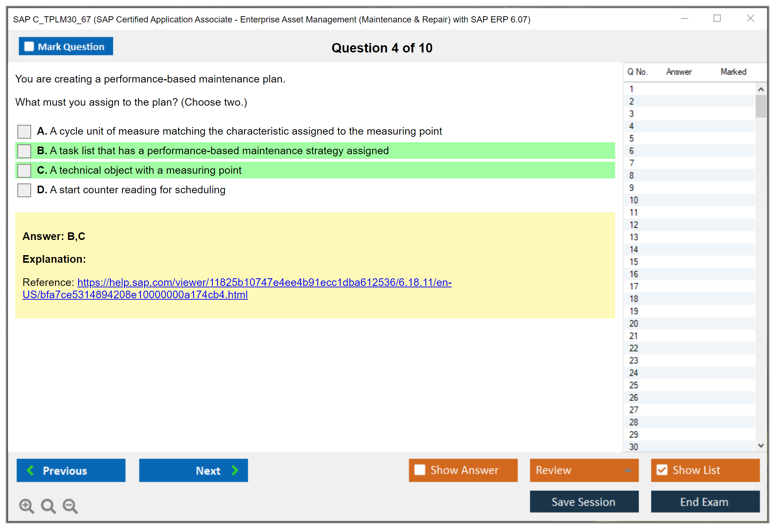Click the green right arrow on Next
Viewport: 778px width, 532px height.
[x=235, y=470]
